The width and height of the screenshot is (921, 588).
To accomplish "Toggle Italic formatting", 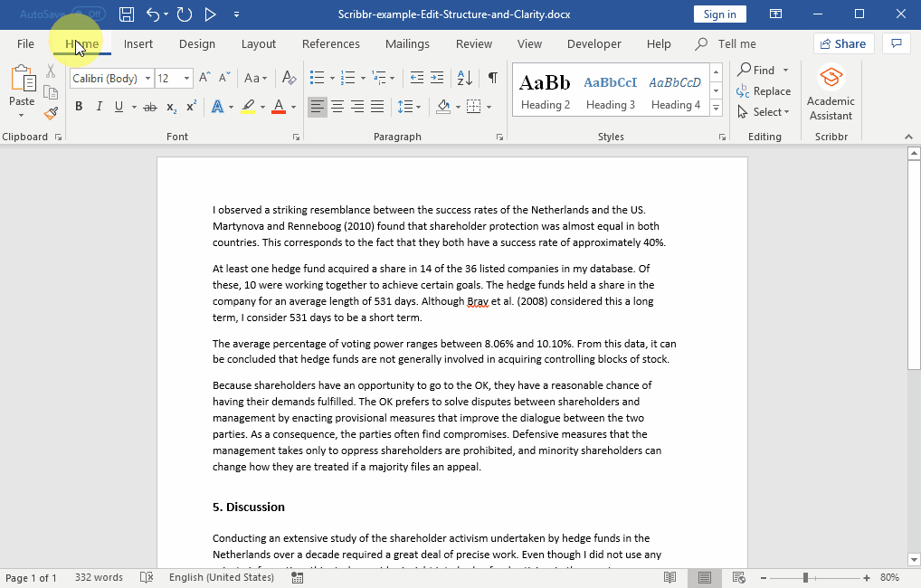I will click(x=99, y=107).
